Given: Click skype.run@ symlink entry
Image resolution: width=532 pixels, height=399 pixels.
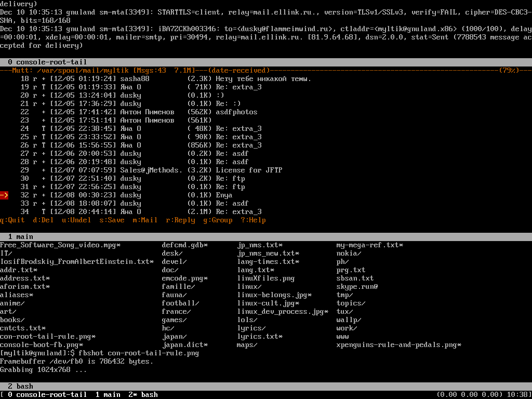Looking at the screenshot, I should click(x=357, y=287).
